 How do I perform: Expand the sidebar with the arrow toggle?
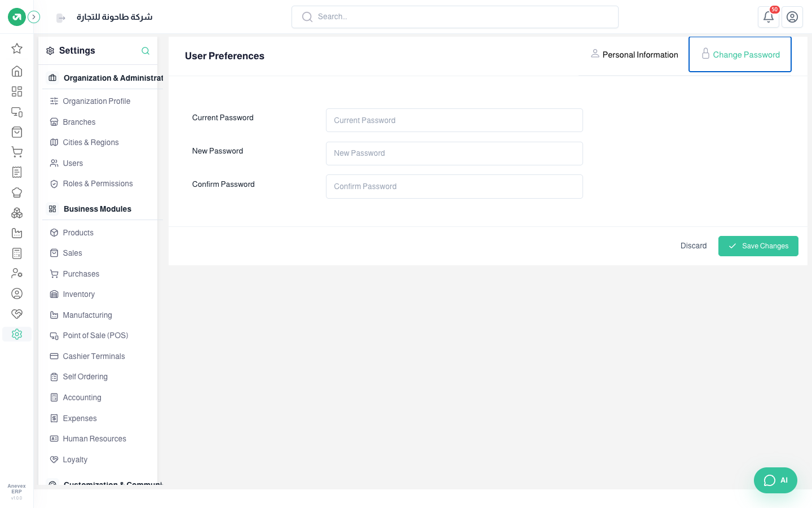[34, 17]
